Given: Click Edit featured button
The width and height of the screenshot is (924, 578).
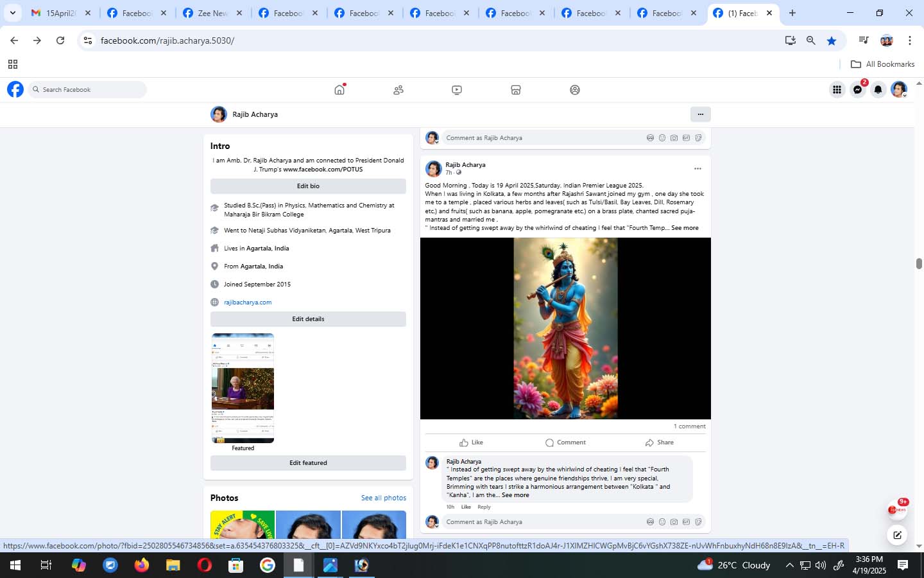Looking at the screenshot, I should [x=308, y=463].
